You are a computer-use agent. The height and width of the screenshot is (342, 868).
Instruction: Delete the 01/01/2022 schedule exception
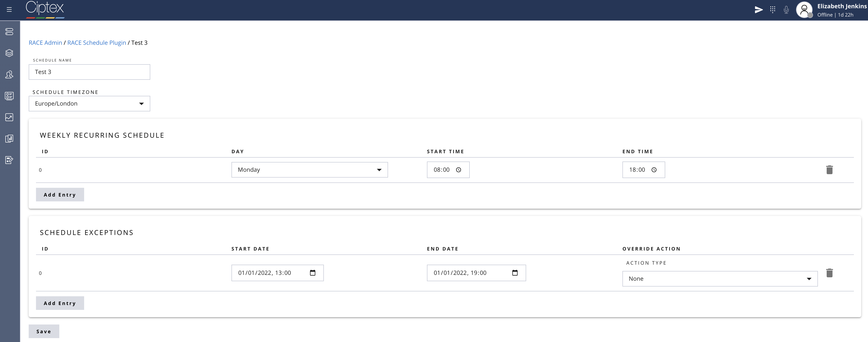pyautogui.click(x=830, y=273)
